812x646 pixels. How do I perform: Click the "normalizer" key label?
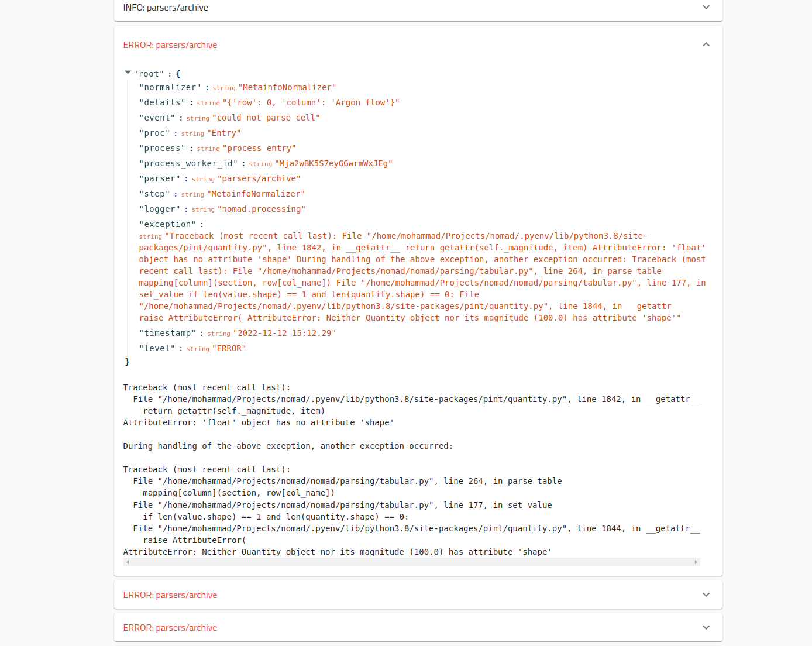pyautogui.click(x=170, y=87)
